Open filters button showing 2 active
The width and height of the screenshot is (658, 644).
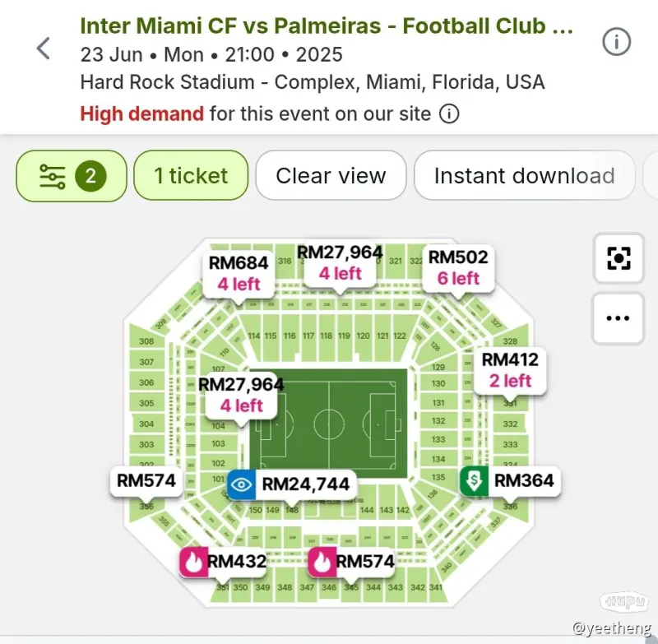point(72,176)
